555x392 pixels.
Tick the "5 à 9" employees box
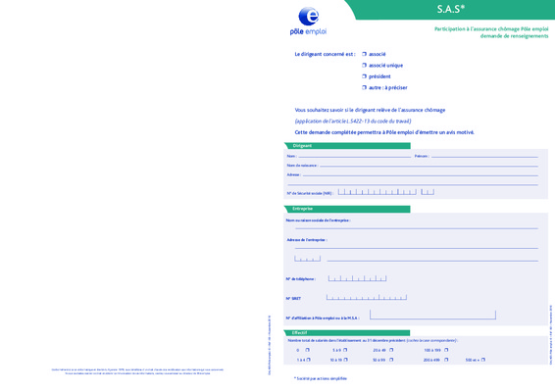pyautogui.click(x=345, y=350)
